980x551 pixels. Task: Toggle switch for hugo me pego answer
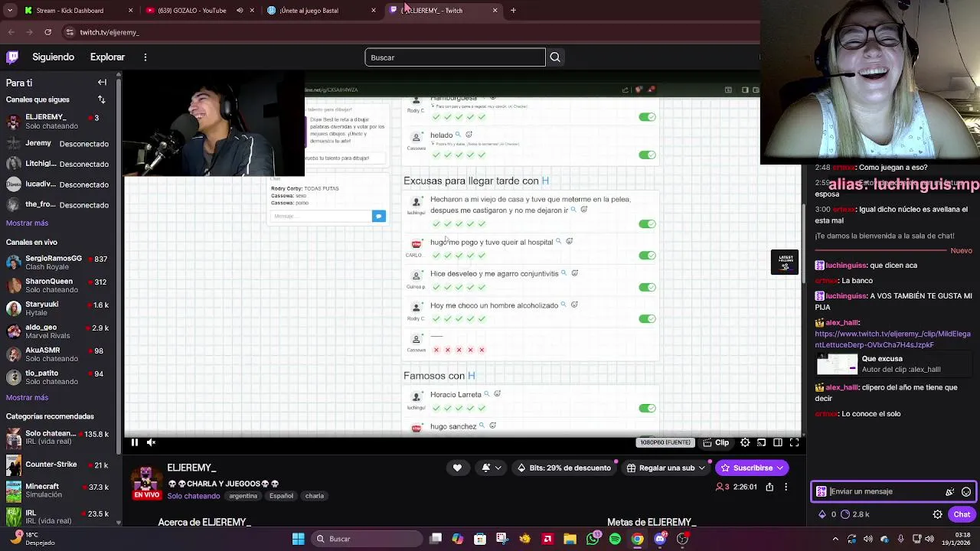click(x=647, y=256)
